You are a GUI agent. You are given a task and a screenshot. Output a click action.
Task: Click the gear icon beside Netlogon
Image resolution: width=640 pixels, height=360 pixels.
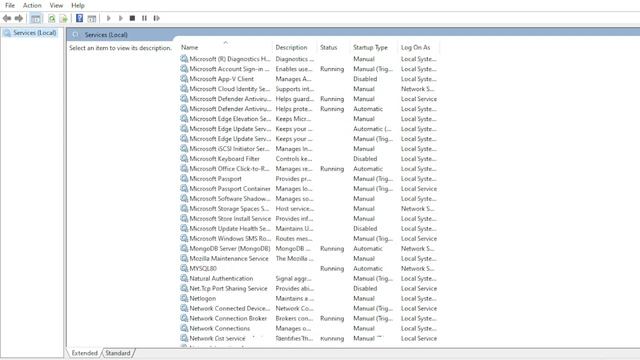click(x=184, y=298)
